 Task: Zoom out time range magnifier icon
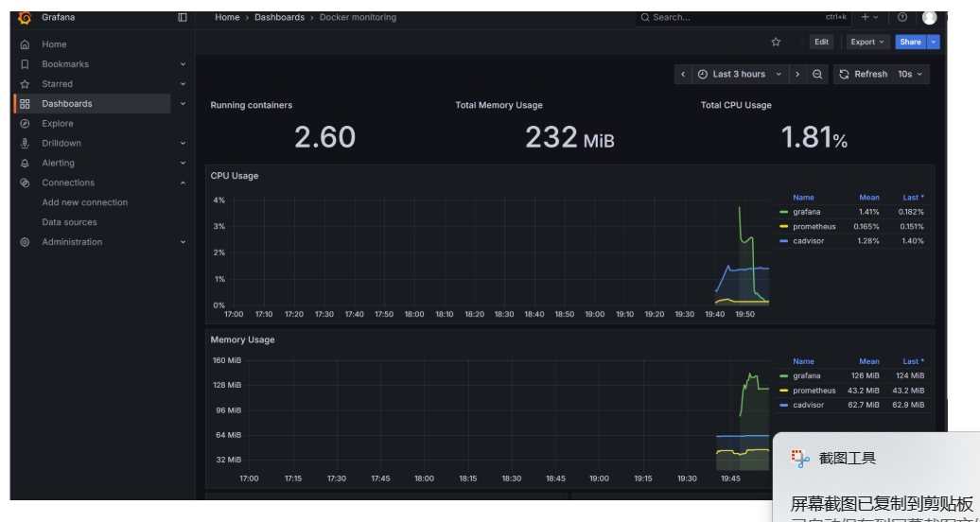click(x=817, y=74)
